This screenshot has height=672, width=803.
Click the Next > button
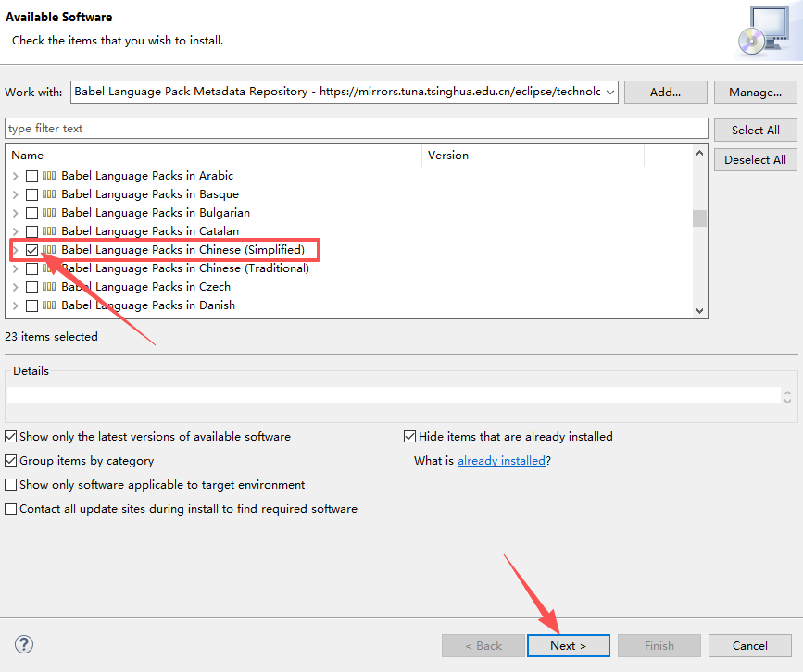click(x=568, y=645)
